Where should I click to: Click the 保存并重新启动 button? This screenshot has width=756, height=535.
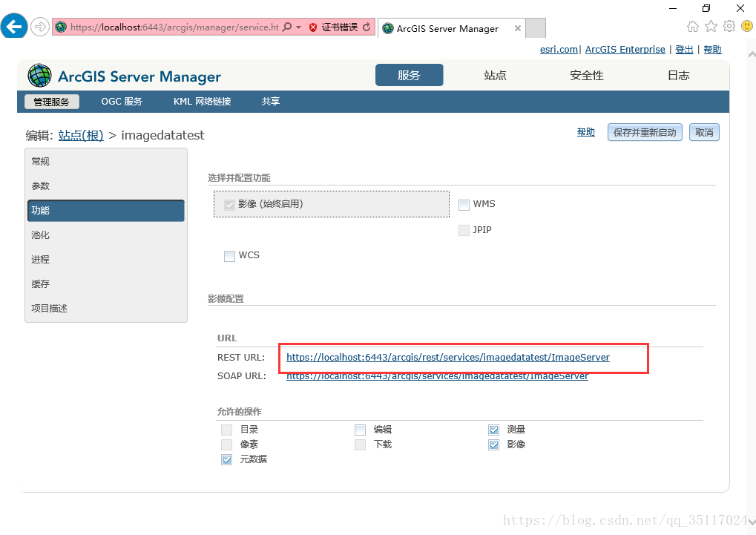coord(645,132)
